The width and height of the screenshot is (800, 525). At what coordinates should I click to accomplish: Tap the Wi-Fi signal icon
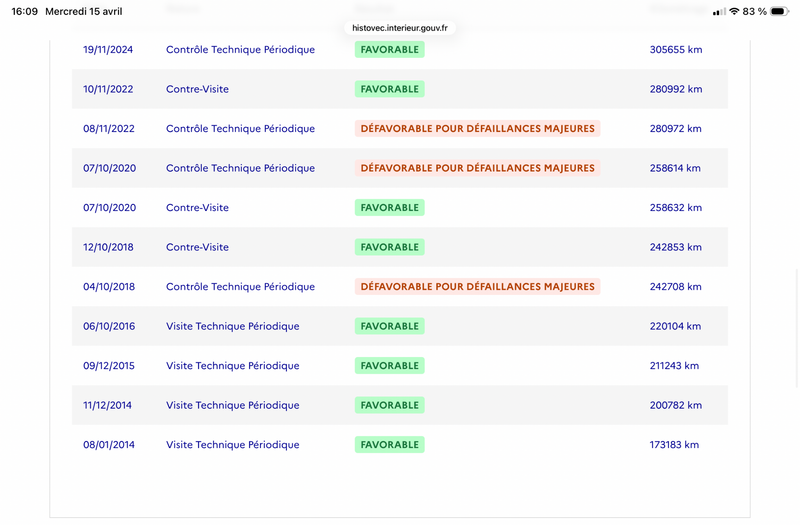tap(734, 11)
